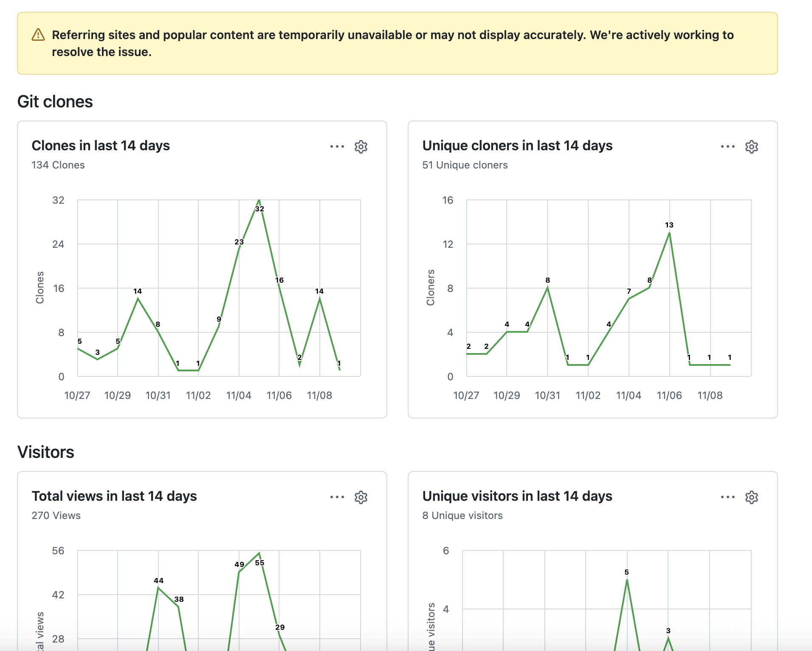Click the "51 Unique cloners" summary text

[x=465, y=165]
